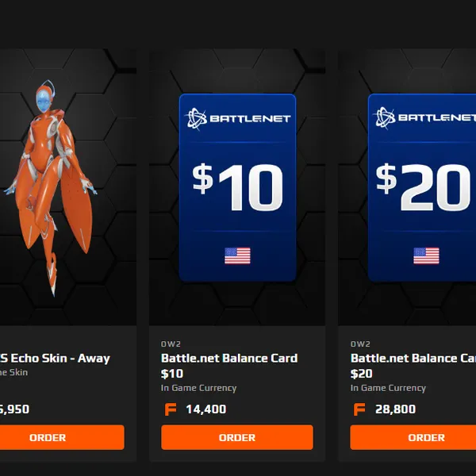Order the $10 Battle.net Balance Card
The width and height of the screenshot is (476, 476).
[237, 437]
